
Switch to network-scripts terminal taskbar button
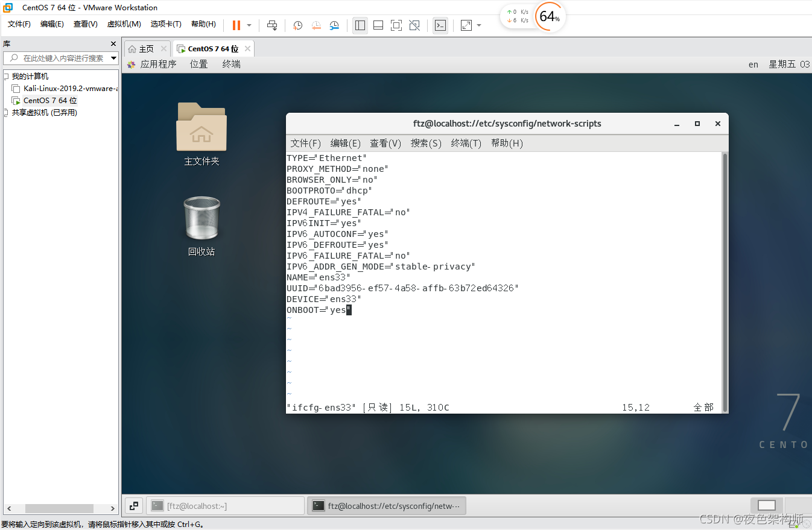[x=387, y=506]
